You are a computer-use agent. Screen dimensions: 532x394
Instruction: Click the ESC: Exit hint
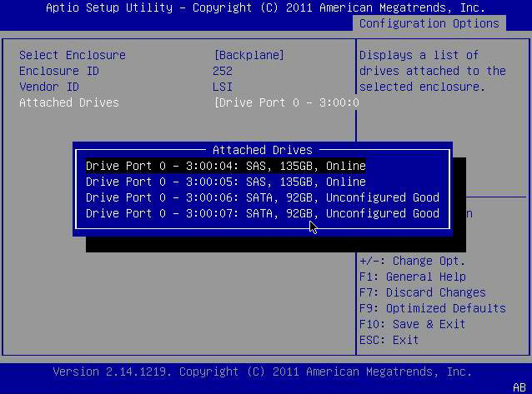coord(389,340)
